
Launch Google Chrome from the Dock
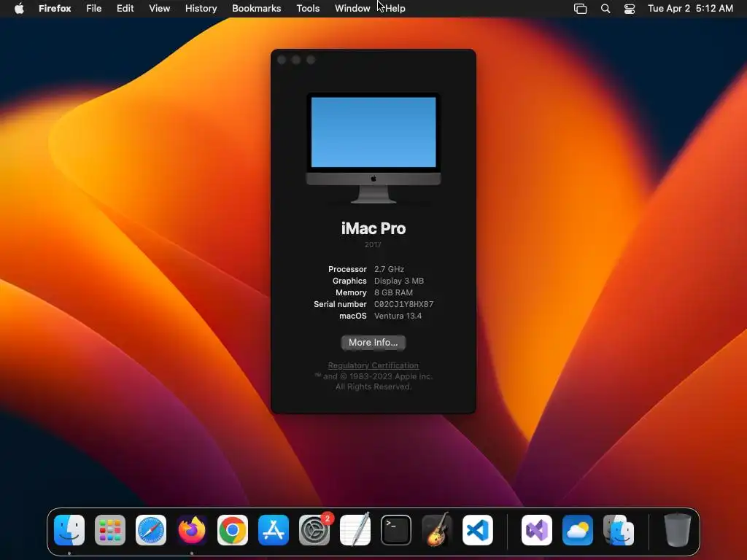(x=233, y=530)
